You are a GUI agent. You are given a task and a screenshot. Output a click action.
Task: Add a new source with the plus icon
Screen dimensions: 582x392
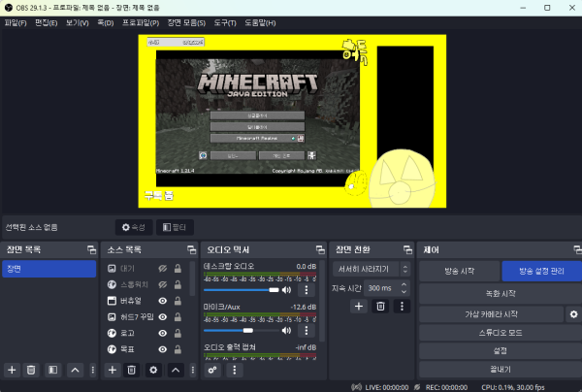click(112, 370)
